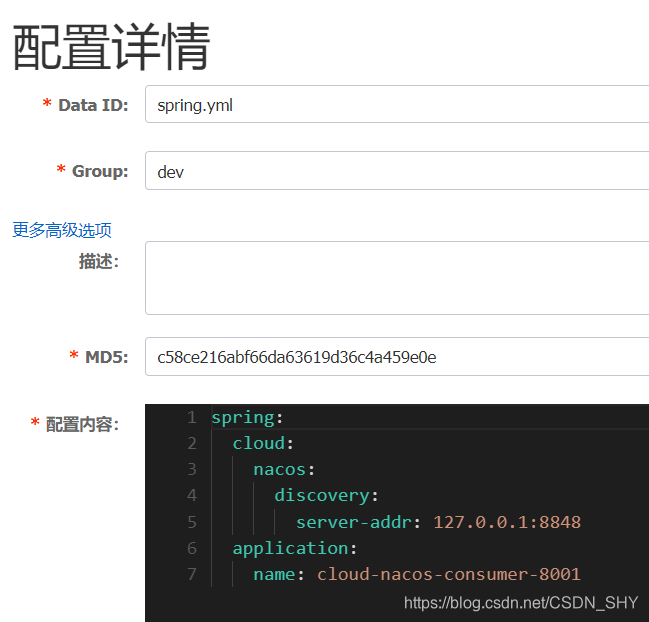Click the 'nacos:' line in the editor
This screenshot has height=622, width=649.
pos(284,470)
